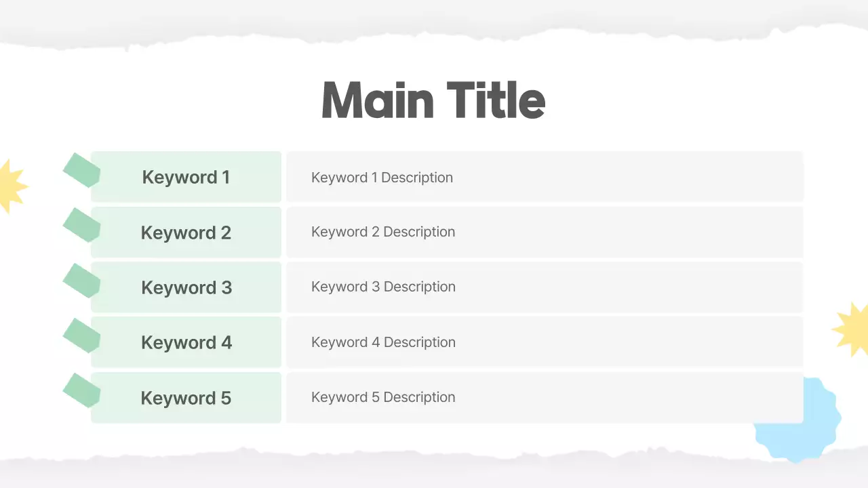Viewport: 868px width, 488px height.
Task: Click the green tape beside Keyword 5
Action: click(81, 390)
